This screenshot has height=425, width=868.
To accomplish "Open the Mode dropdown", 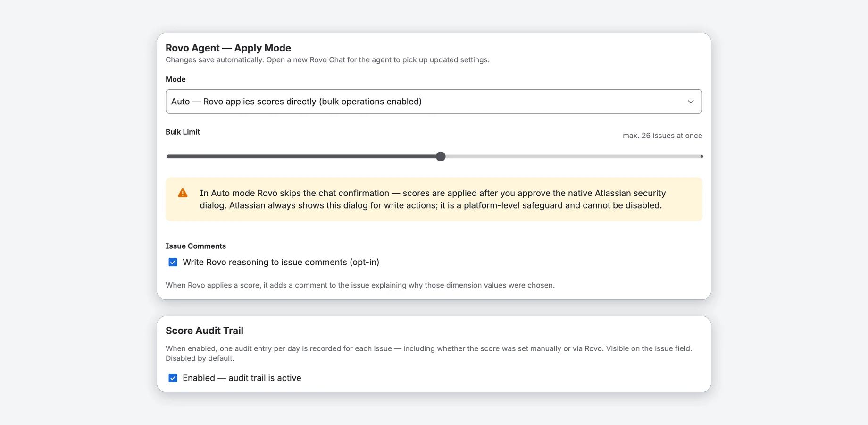I will click(x=434, y=102).
